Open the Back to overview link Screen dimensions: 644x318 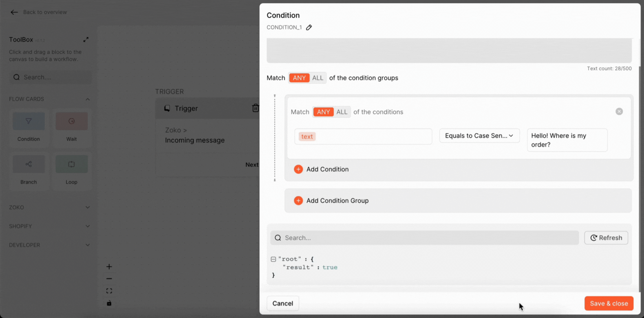pyautogui.click(x=45, y=12)
